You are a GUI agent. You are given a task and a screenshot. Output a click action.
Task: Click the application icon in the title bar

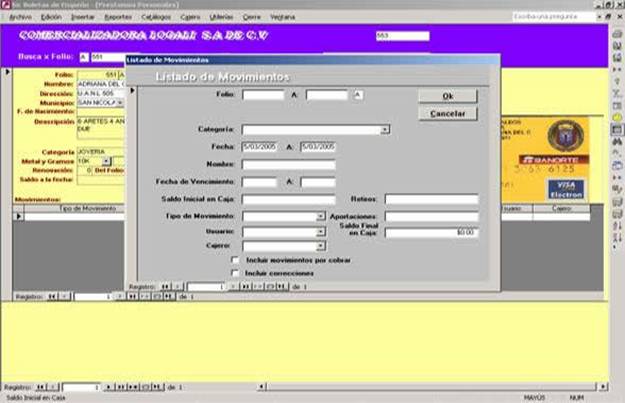(6, 5)
